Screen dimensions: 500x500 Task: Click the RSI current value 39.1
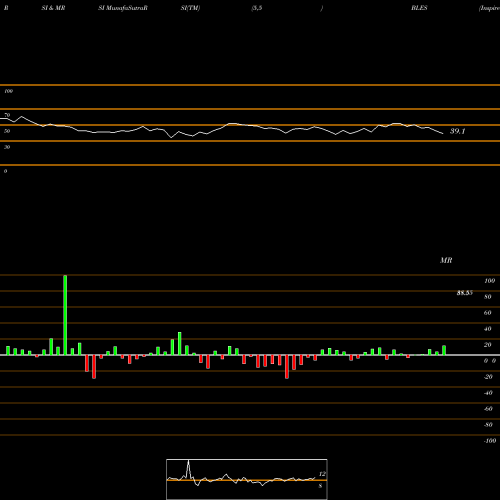pos(457,131)
